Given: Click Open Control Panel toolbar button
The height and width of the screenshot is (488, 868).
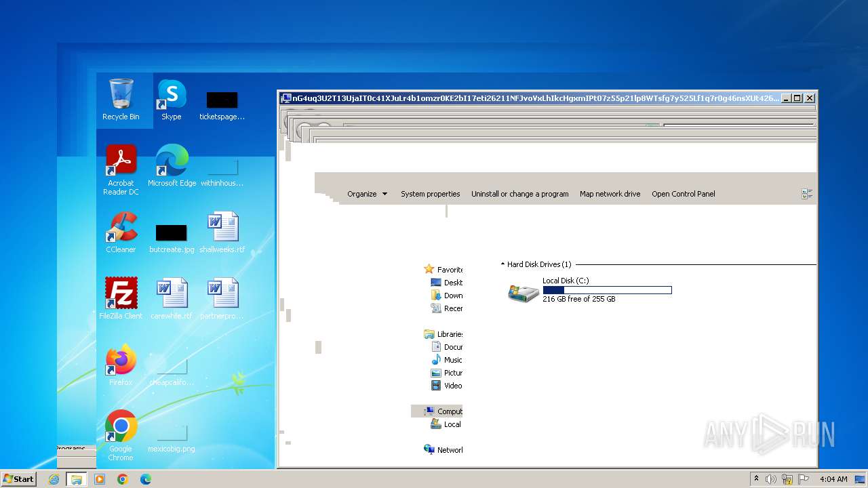Looking at the screenshot, I should [684, 194].
